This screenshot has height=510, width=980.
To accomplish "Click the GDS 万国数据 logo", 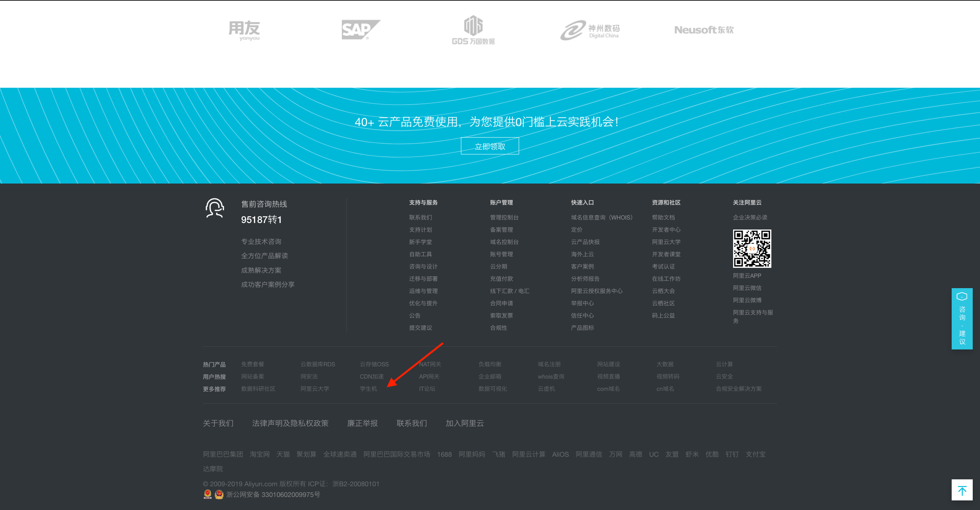I will 473,30.
